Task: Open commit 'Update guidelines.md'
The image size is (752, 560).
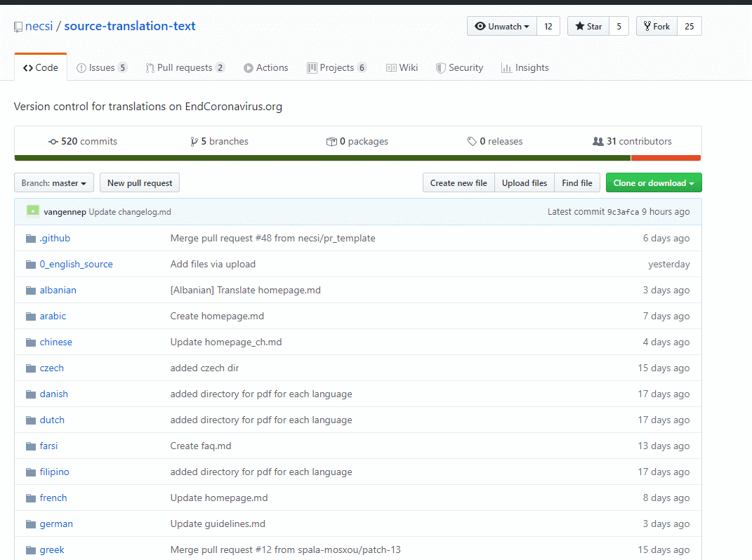Action: pyautogui.click(x=218, y=524)
